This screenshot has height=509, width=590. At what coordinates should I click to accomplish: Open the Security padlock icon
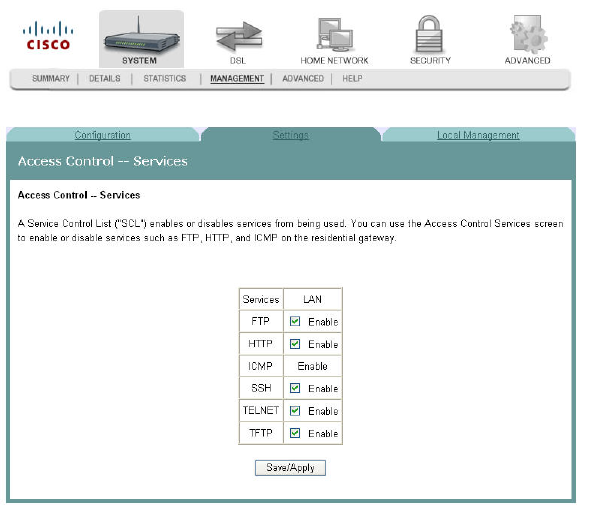pos(429,34)
